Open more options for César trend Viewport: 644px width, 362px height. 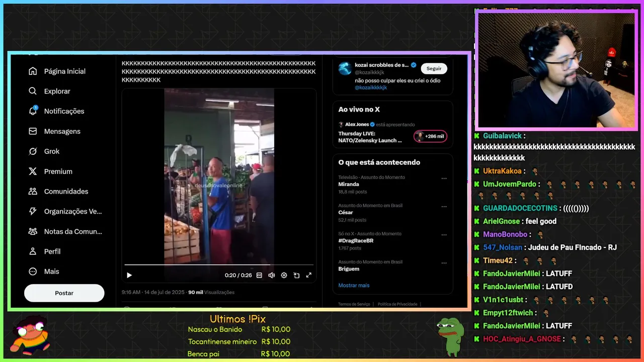point(444,207)
